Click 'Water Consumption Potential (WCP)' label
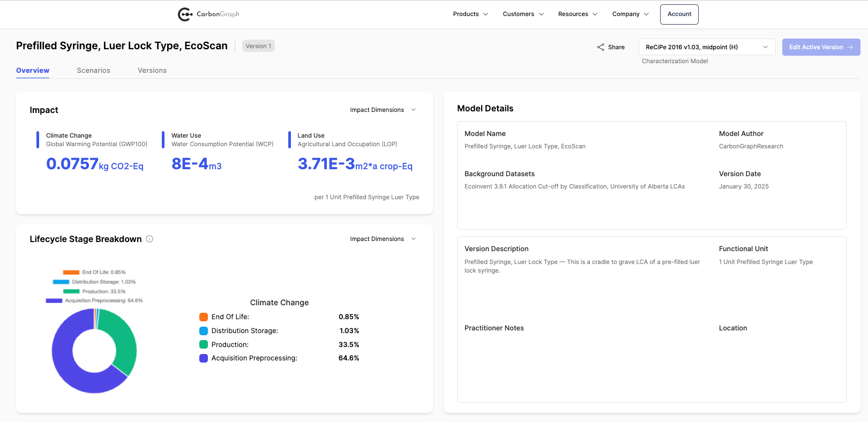Viewport: 868px width, 422px height. (x=222, y=144)
